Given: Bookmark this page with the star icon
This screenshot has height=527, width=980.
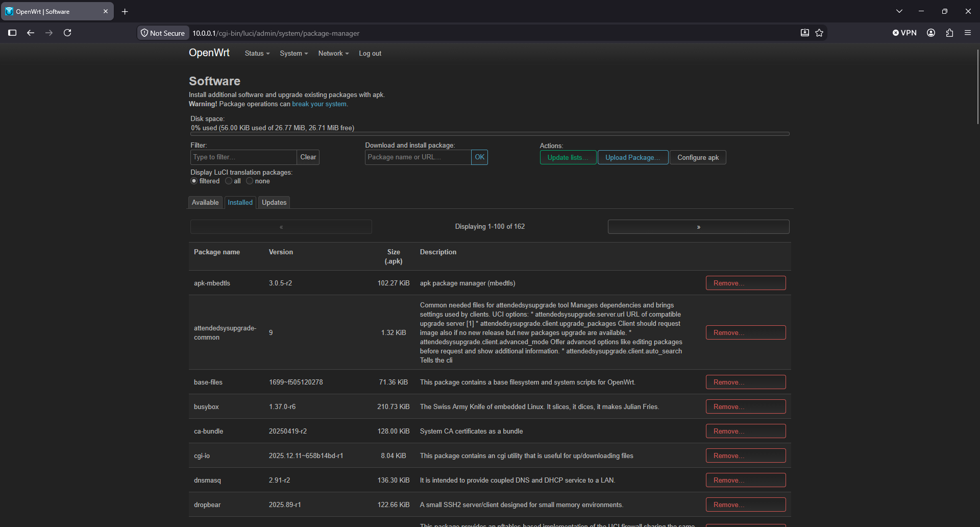Looking at the screenshot, I should tap(819, 33).
